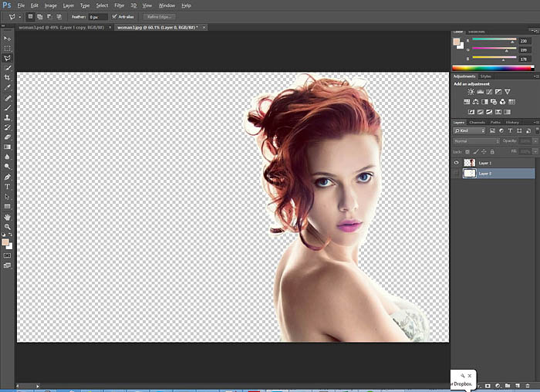Open the Filter menu
The width and height of the screenshot is (540, 392).
[x=120, y=5]
